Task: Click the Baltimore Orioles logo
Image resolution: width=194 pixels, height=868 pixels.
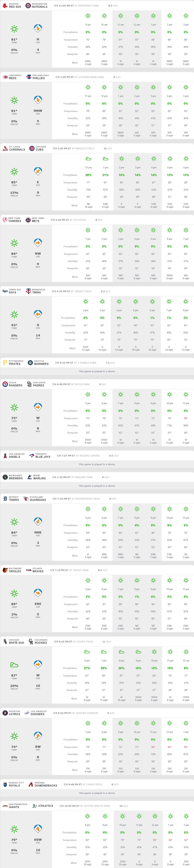Action: point(5,570)
